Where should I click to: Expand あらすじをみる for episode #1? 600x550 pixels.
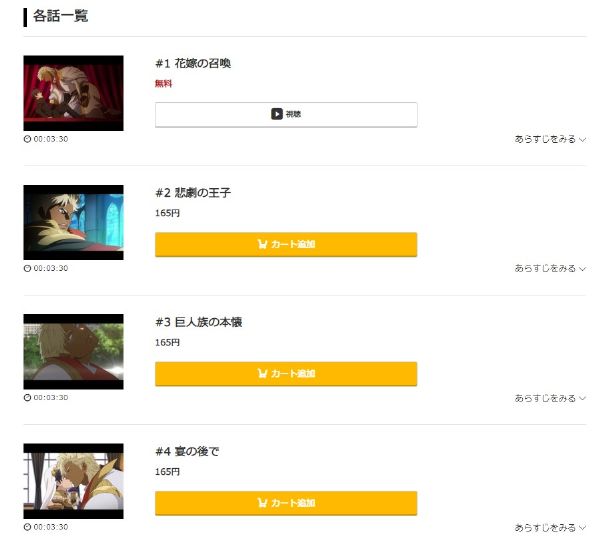pyautogui.click(x=550, y=139)
